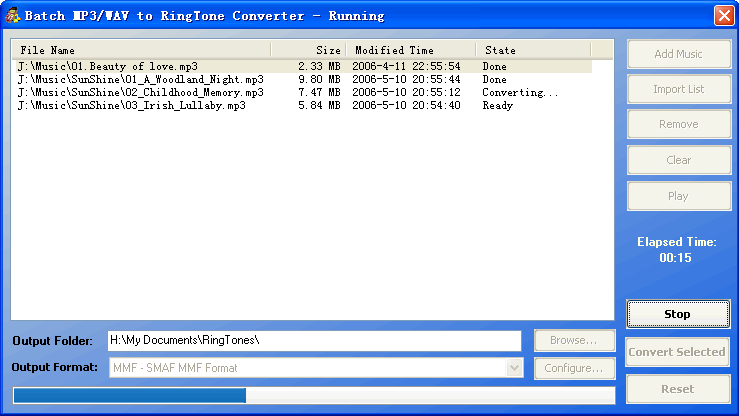Click the conversion progress bar
The width and height of the screenshot is (739, 416).
314,395
